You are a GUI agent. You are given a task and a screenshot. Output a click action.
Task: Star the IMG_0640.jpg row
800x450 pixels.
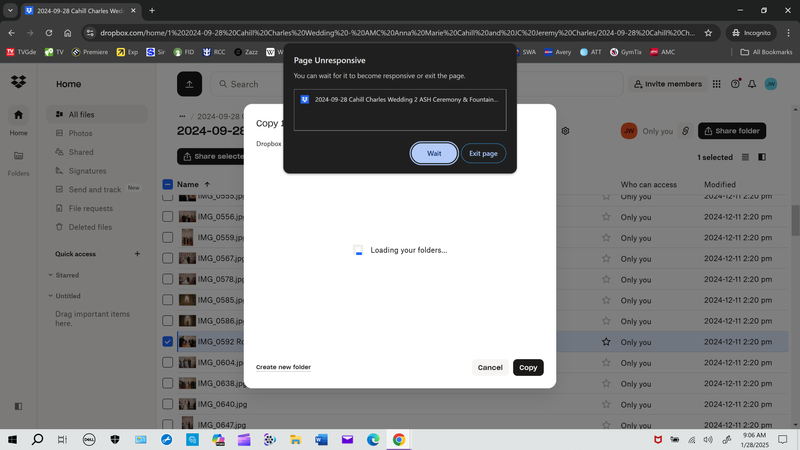pos(606,404)
